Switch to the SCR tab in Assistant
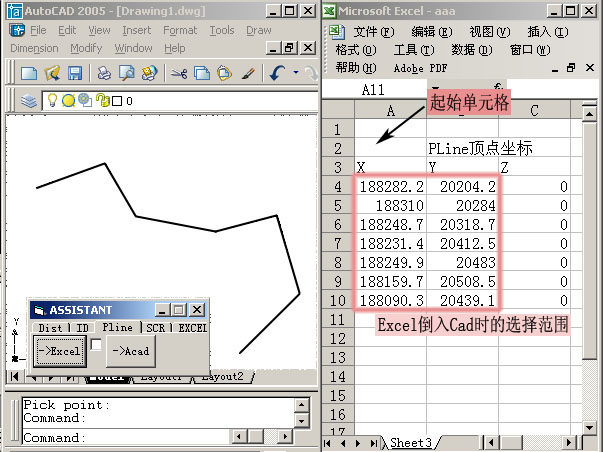 click(x=156, y=327)
